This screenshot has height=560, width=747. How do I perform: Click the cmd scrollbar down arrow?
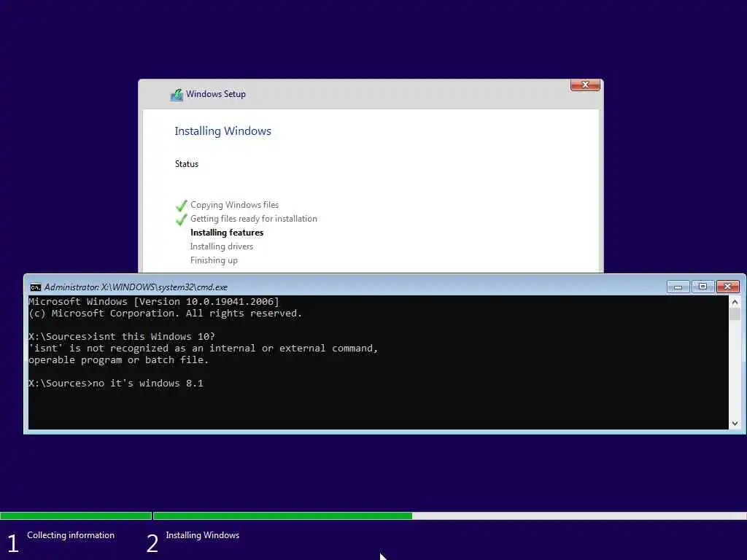click(735, 424)
